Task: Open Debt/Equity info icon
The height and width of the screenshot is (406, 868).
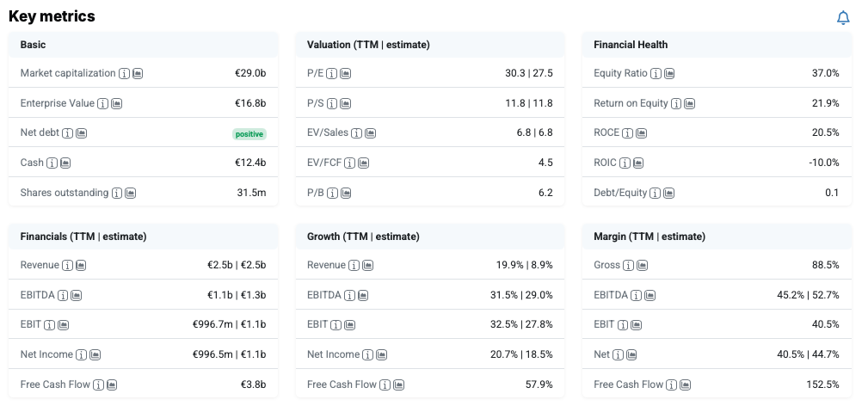Action: pos(656,194)
